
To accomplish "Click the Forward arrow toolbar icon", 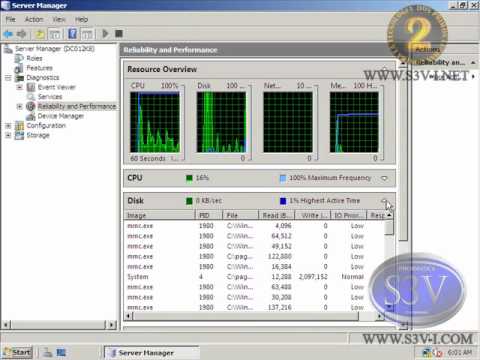I will click(x=22, y=34).
